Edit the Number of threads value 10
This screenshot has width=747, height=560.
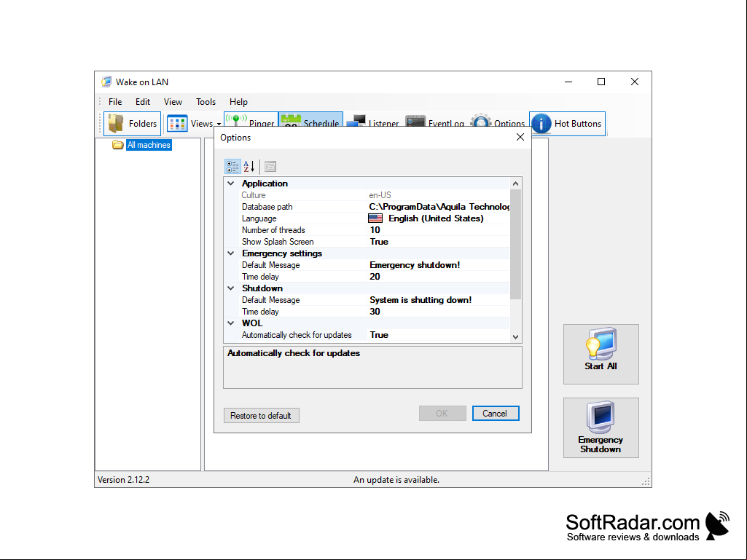(438, 230)
